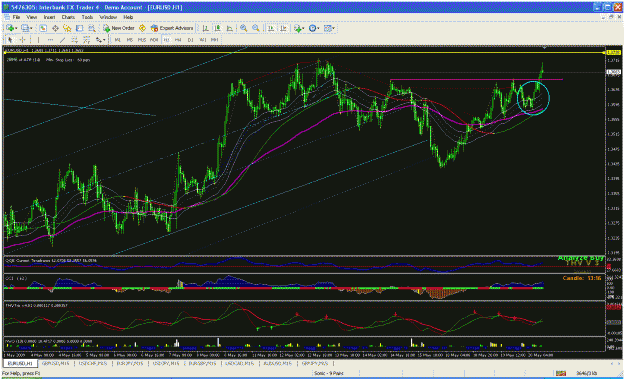Switch to the AUDUSD,M15 chart tab
Screen dimensions: 625x379
coord(277,363)
